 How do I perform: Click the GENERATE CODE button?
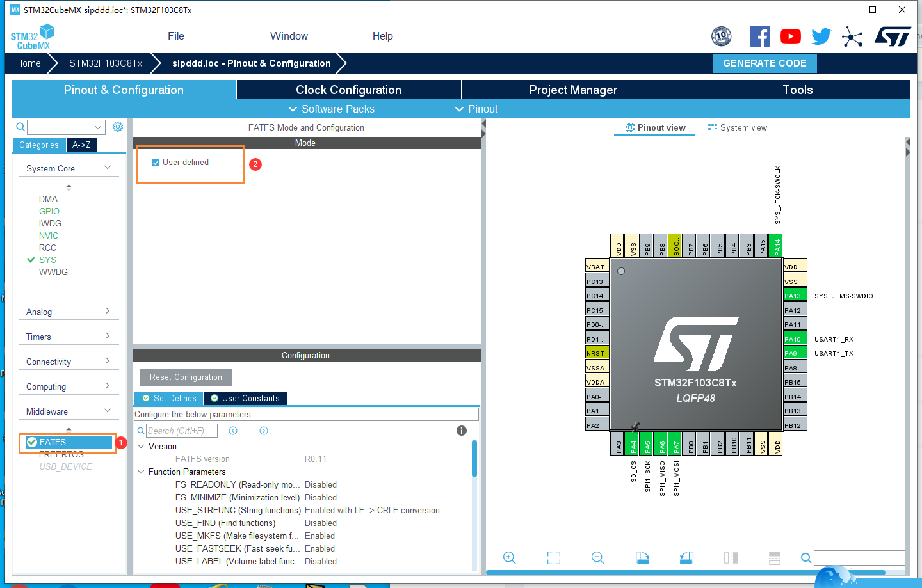pyautogui.click(x=764, y=63)
